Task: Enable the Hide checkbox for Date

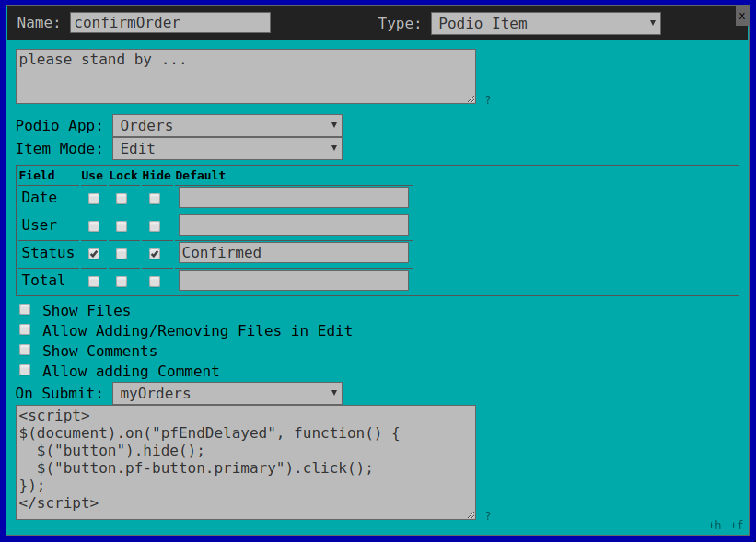Action: click(x=155, y=199)
